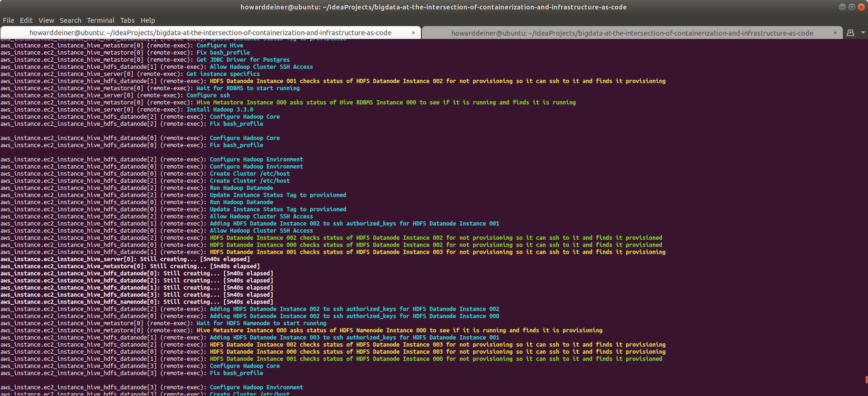Click hdfs_datanode[2] 'Still creating...' line

[x=137, y=281]
